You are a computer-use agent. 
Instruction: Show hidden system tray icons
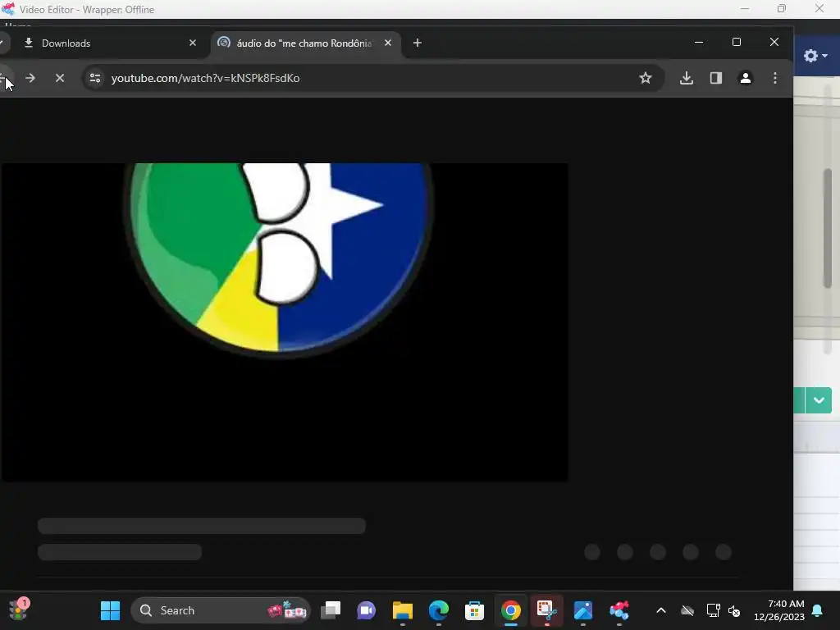tap(661, 610)
